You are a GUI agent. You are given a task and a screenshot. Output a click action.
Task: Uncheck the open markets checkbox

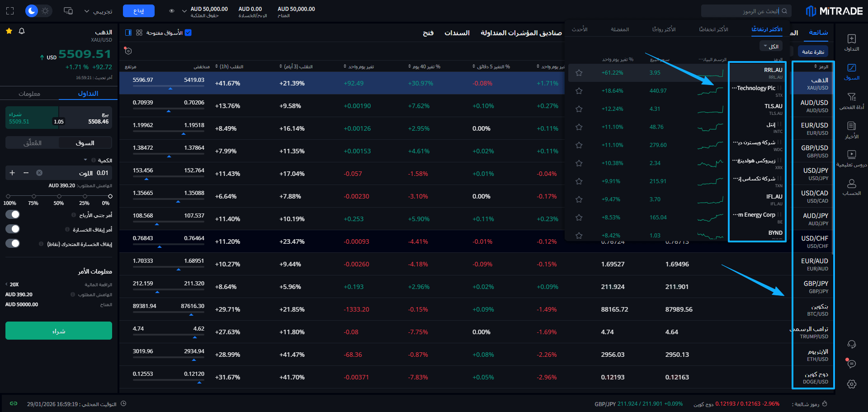189,33
